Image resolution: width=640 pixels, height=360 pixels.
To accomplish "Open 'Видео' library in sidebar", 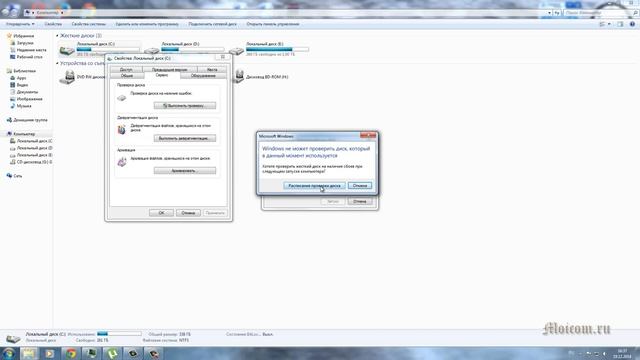I will [22, 85].
